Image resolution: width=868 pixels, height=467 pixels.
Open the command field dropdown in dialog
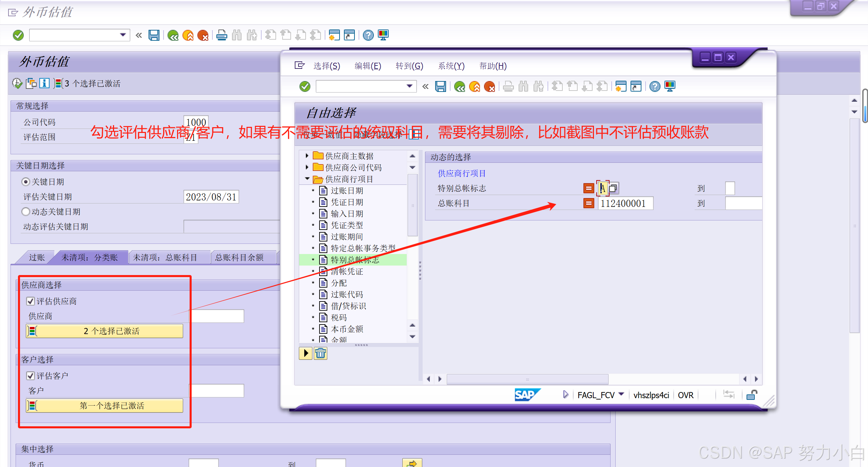click(409, 86)
